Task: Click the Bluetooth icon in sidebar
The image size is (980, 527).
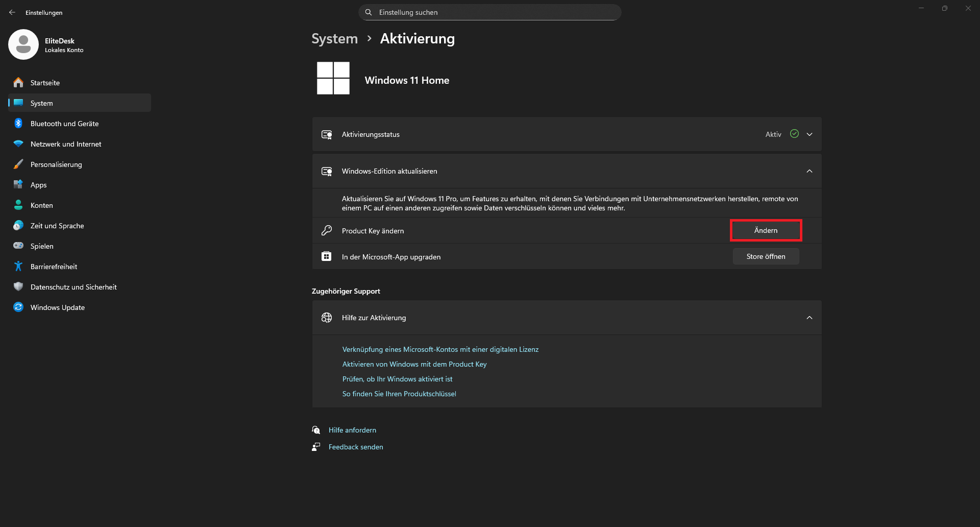Action: tap(18, 123)
